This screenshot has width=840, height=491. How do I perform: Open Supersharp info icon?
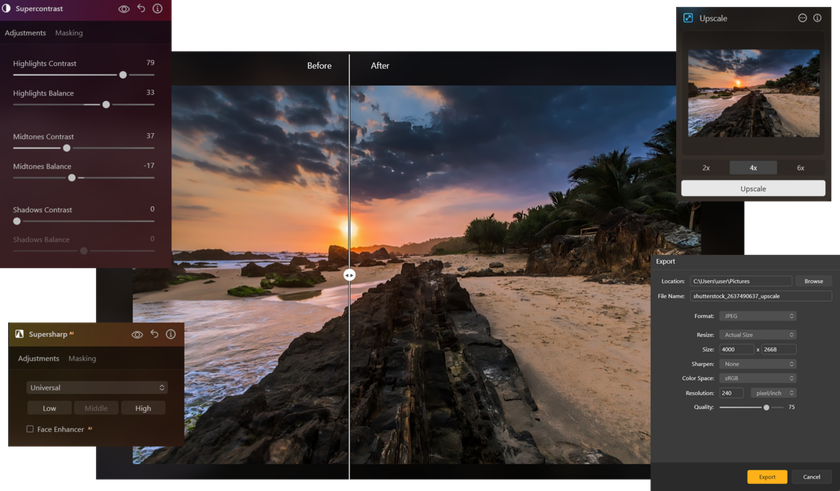tap(171, 334)
